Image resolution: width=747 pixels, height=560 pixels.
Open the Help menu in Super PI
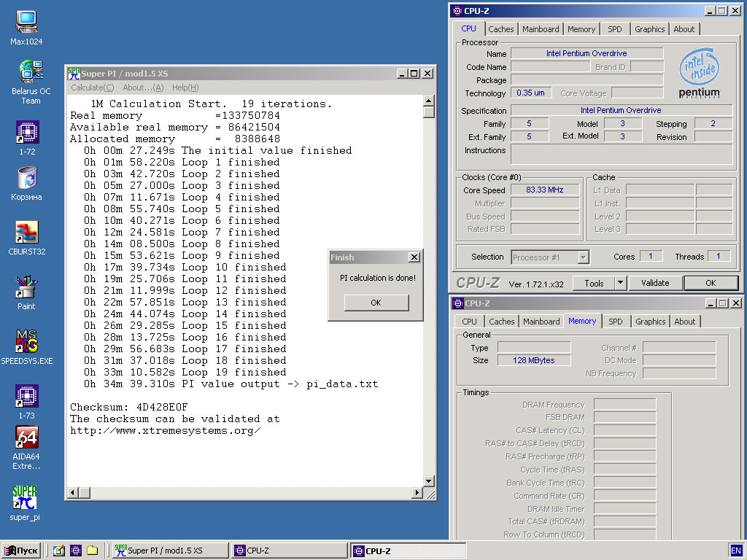point(185,87)
